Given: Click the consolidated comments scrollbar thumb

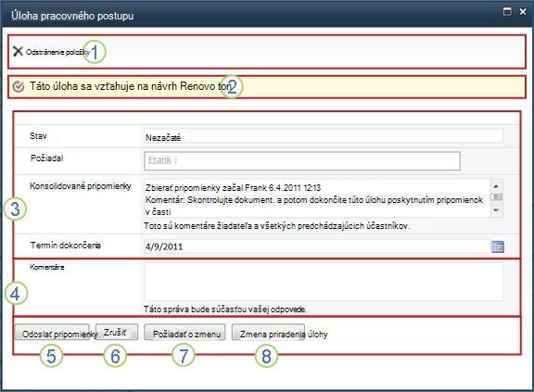Looking at the screenshot, I should [497, 197].
